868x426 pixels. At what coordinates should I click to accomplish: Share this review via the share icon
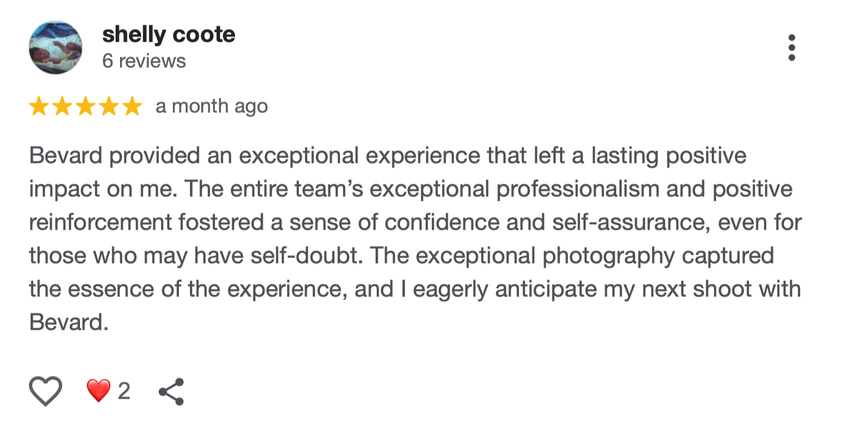[171, 392]
